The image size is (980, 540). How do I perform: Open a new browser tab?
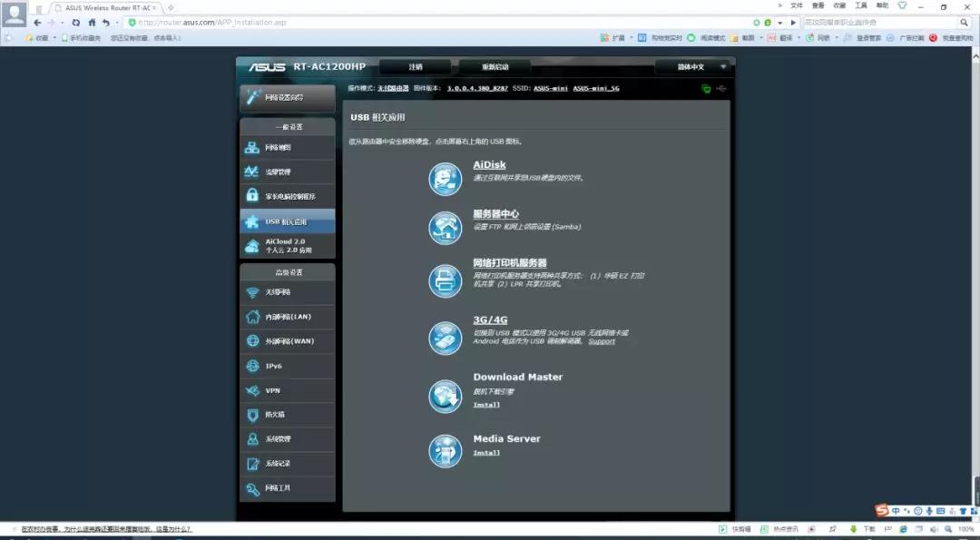(x=171, y=7)
